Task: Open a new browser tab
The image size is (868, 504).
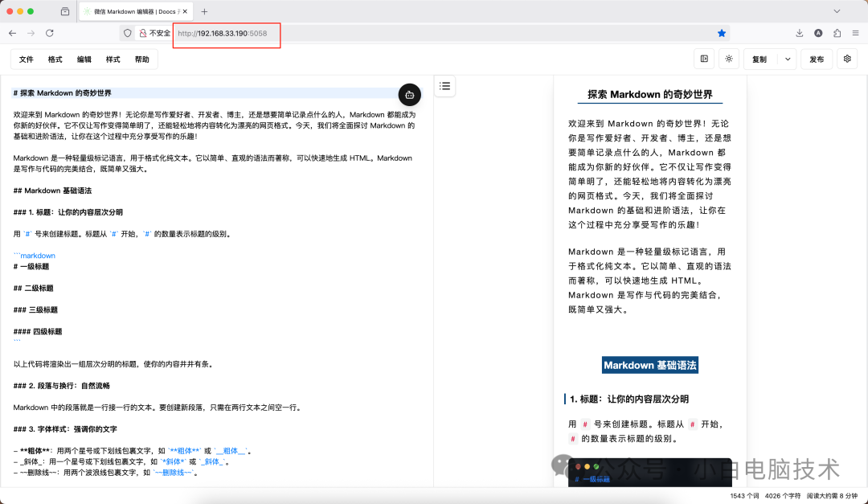Action: coord(204,11)
